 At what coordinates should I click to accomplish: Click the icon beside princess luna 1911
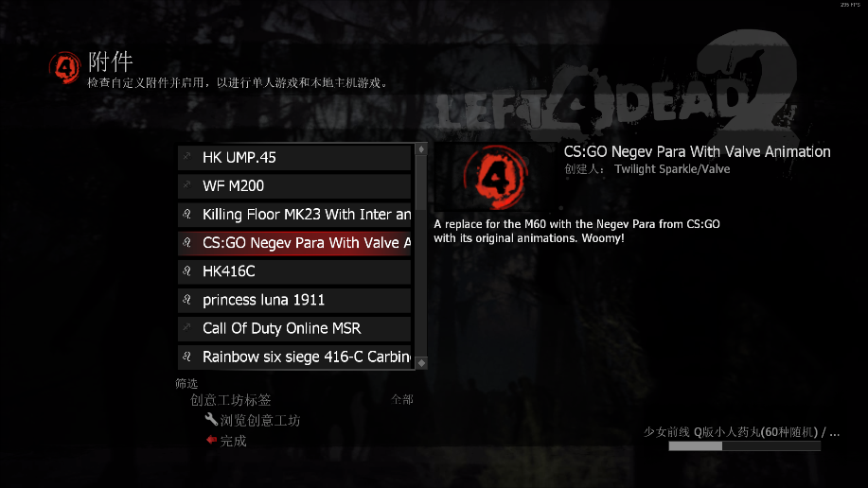187,300
